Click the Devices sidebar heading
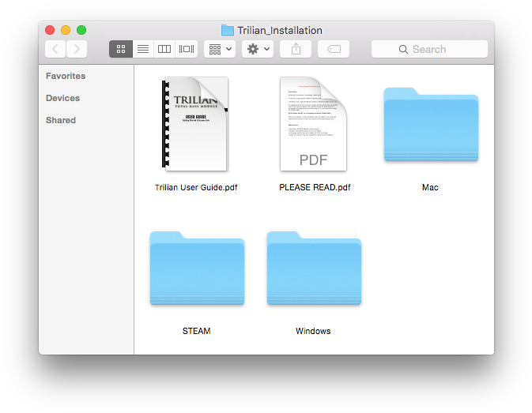Image resolution: width=532 pixels, height=413 pixels. (x=62, y=98)
